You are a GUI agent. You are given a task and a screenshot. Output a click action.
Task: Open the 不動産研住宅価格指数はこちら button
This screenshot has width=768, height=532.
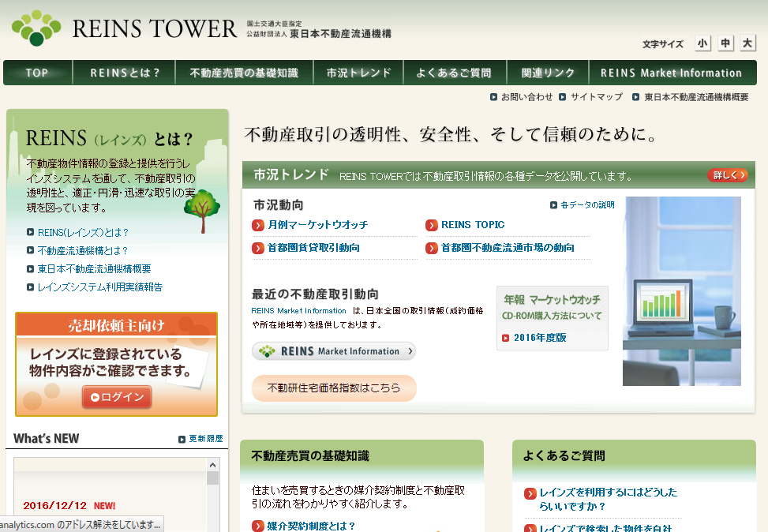point(334,388)
